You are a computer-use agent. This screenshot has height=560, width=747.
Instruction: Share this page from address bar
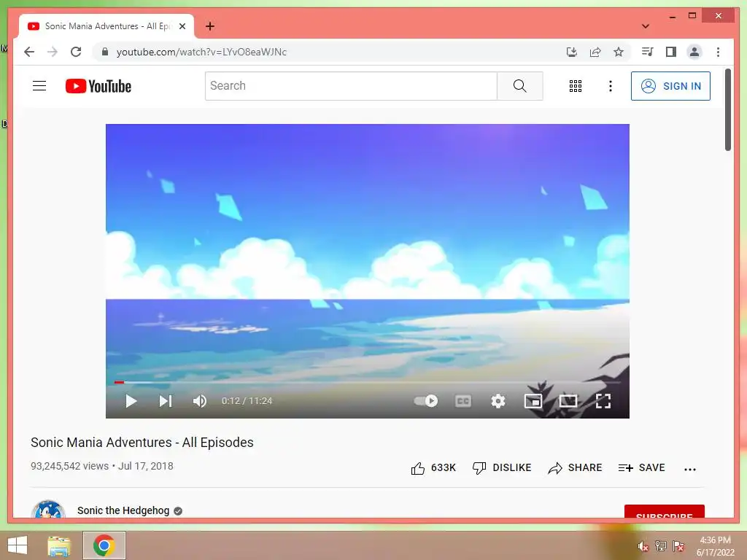[x=595, y=52]
